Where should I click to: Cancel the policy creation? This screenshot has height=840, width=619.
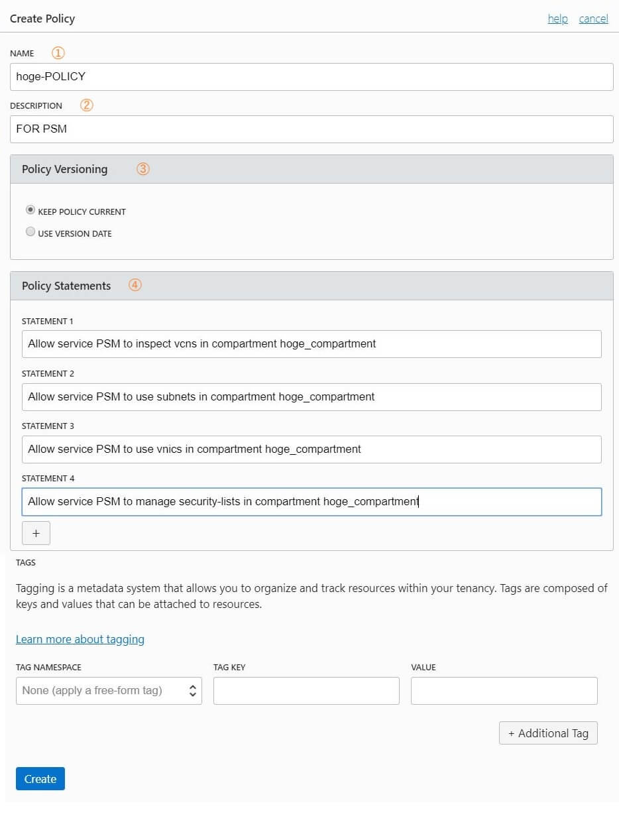click(x=593, y=19)
